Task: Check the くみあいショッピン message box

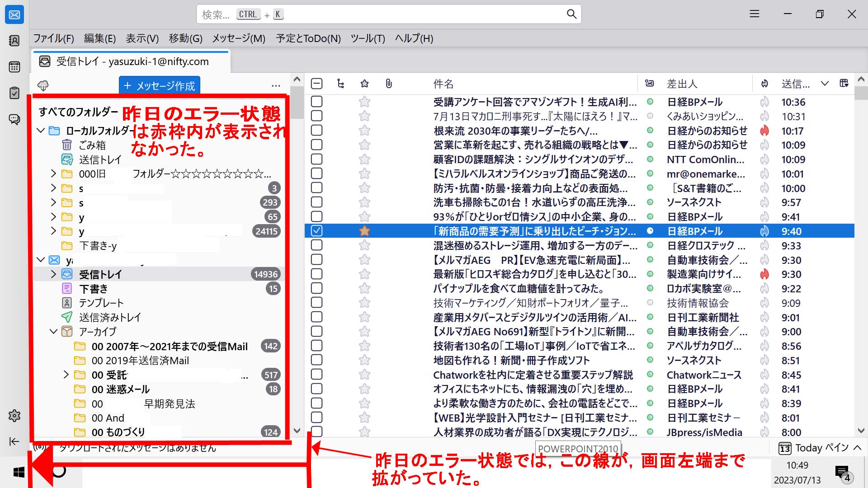Action: [317, 116]
